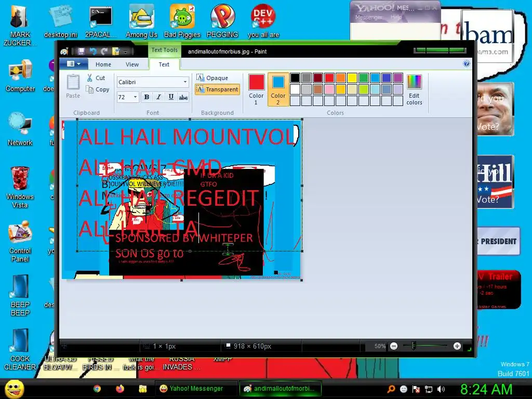Click the Save icon in Paint's quick access toolbar
Screen dimensions: 532x399
pos(81,51)
